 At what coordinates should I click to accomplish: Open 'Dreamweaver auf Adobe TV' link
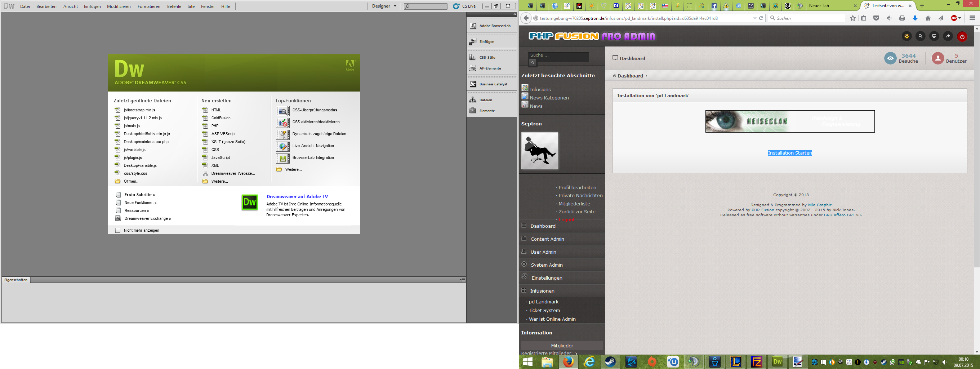298,196
